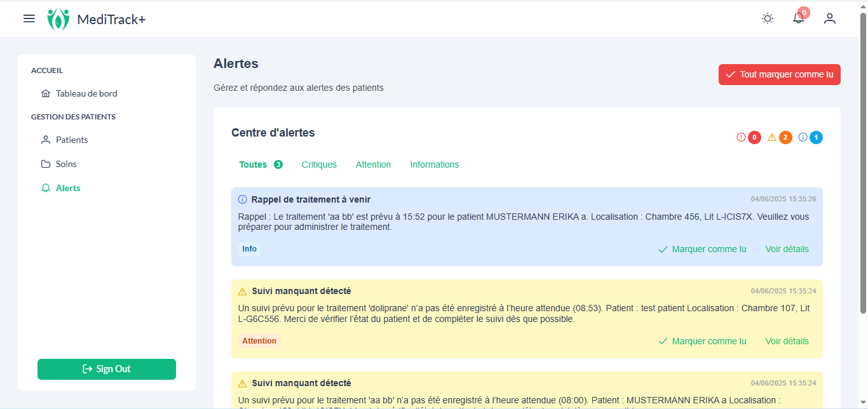The width and height of the screenshot is (868, 409).
Task: Mark the doliprane alert as read
Action: [x=702, y=341]
